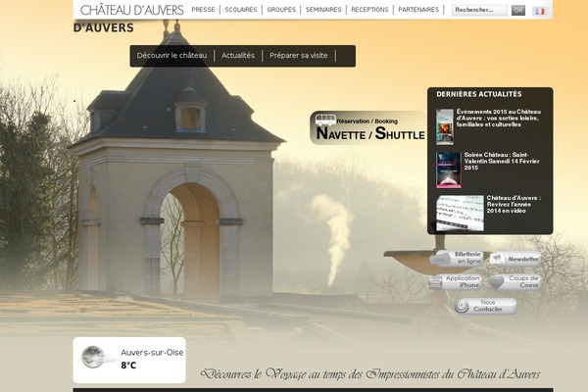Select the French flag language icon
Viewport: 588px width, 392px height.
(540, 12)
